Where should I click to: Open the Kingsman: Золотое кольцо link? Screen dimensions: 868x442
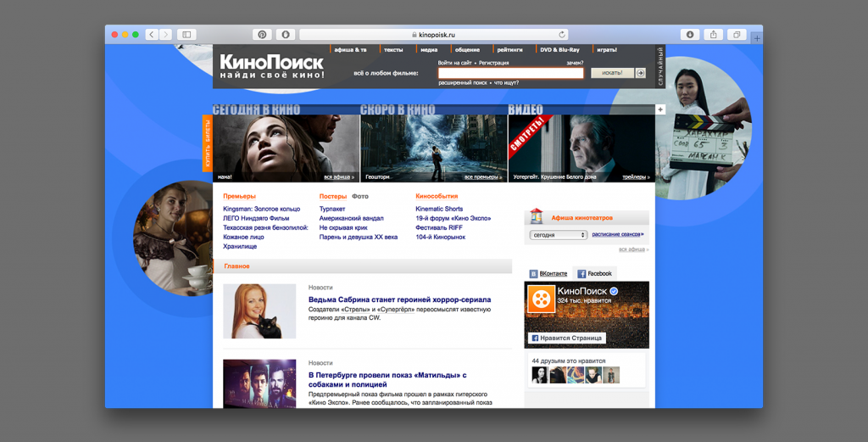click(x=261, y=209)
